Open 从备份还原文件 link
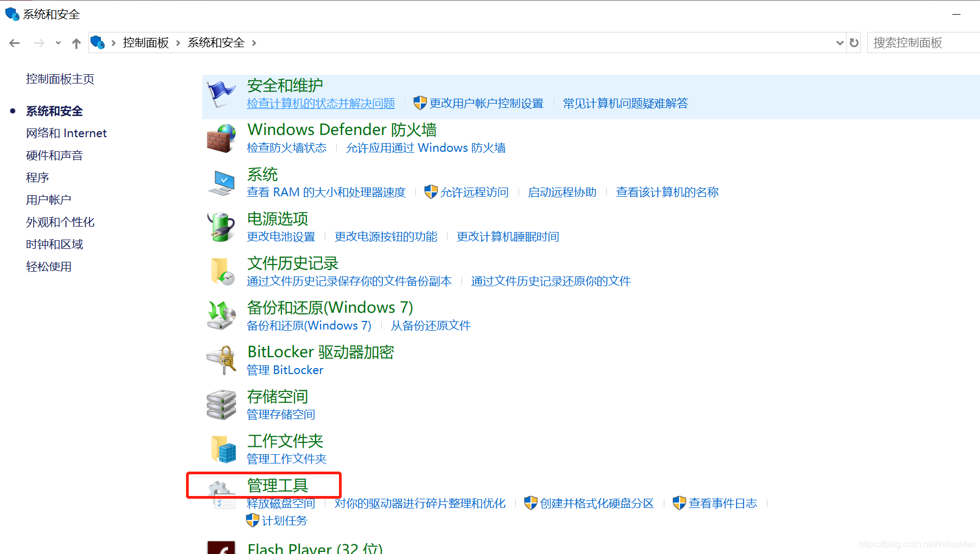980x554 pixels. pos(431,326)
